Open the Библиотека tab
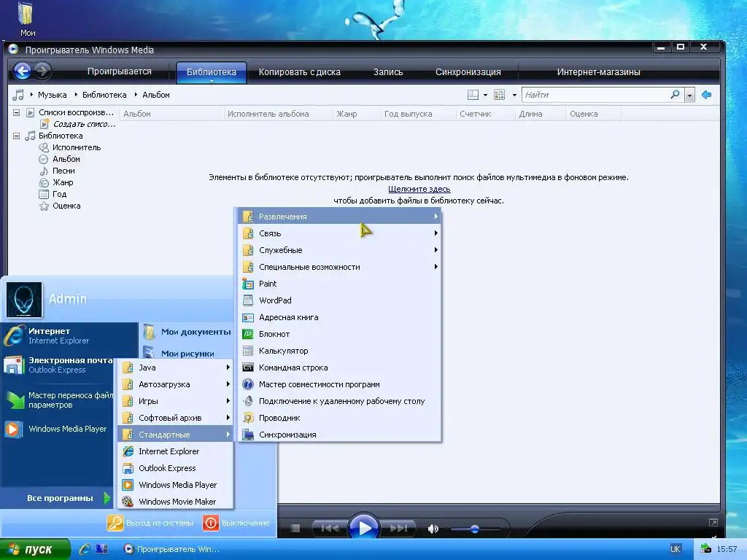 (x=212, y=72)
